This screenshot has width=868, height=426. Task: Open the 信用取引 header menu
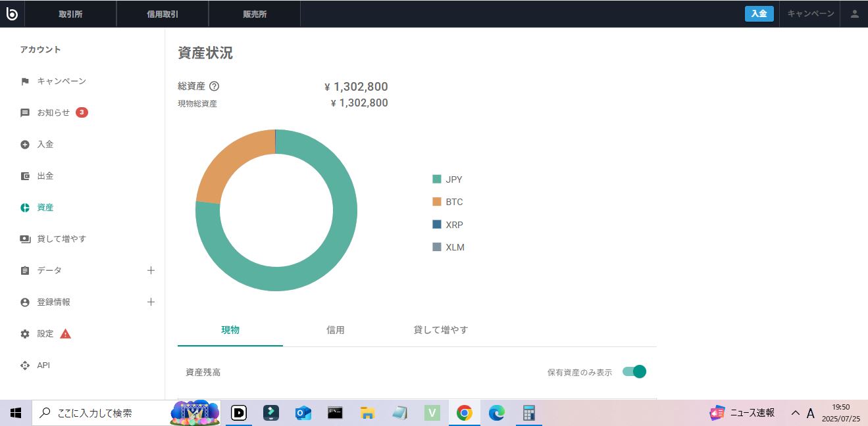[163, 14]
